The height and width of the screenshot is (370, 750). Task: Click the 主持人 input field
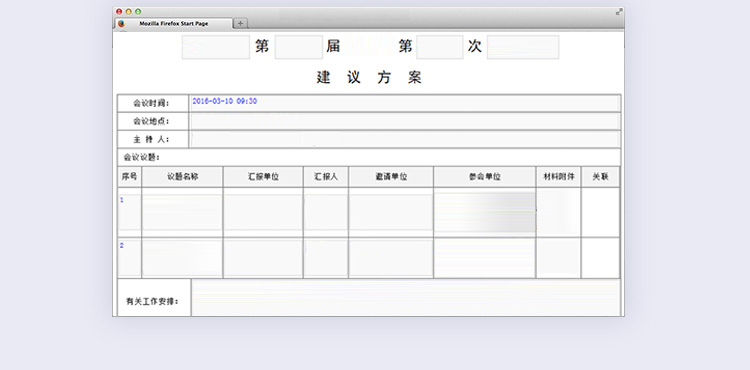(405, 140)
